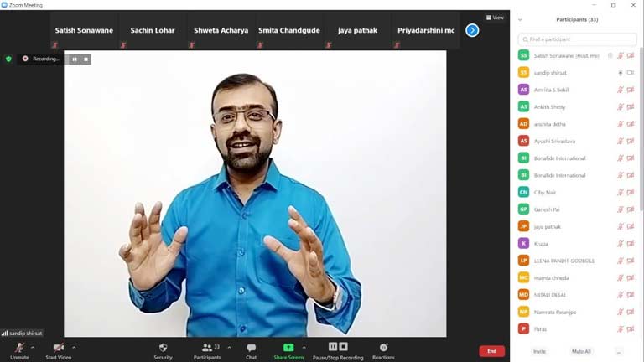
Task: Open the Reactions menu
Action: tap(383, 347)
